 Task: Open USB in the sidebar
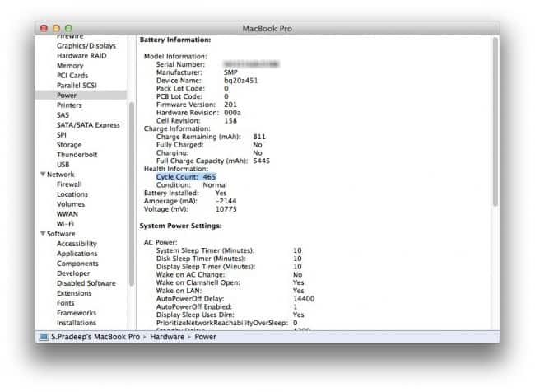(63, 165)
